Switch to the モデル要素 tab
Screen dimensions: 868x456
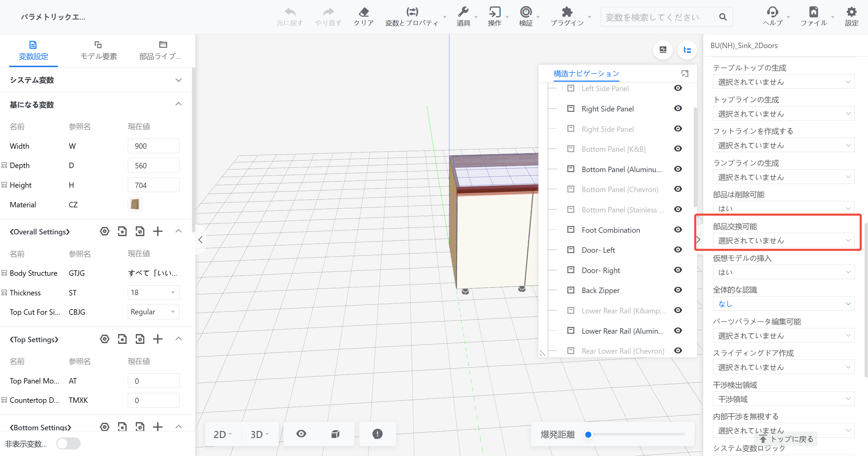pyautogui.click(x=99, y=50)
